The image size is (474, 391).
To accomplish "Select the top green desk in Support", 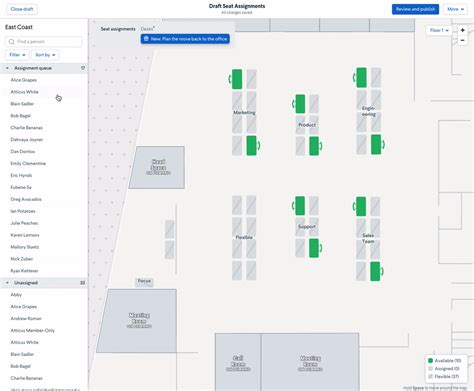I will (300, 206).
